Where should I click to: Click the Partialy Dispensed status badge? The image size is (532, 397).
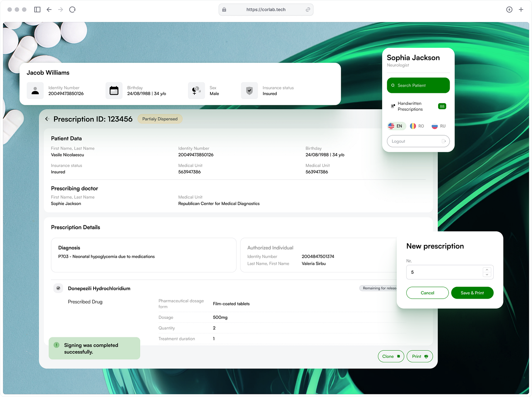point(160,119)
